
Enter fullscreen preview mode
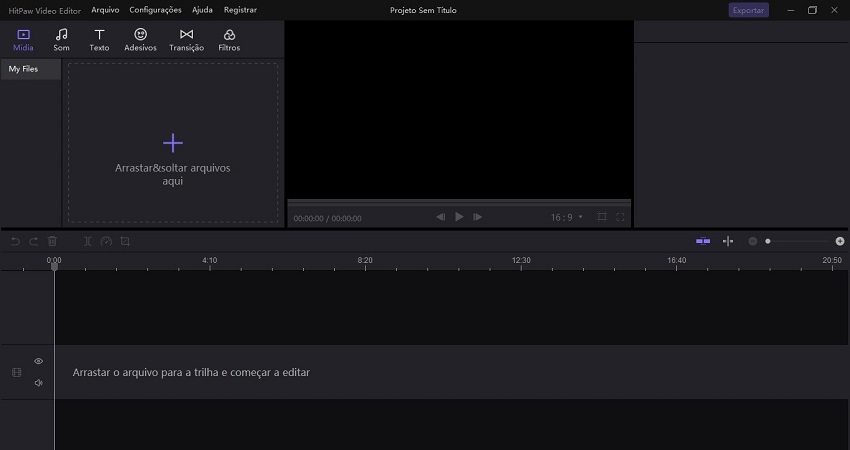pos(620,217)
